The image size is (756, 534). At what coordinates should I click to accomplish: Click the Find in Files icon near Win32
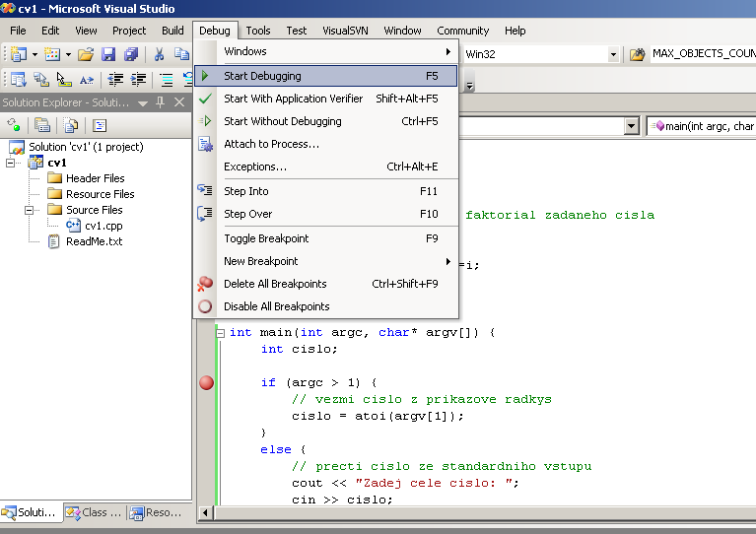click(637, 54)
